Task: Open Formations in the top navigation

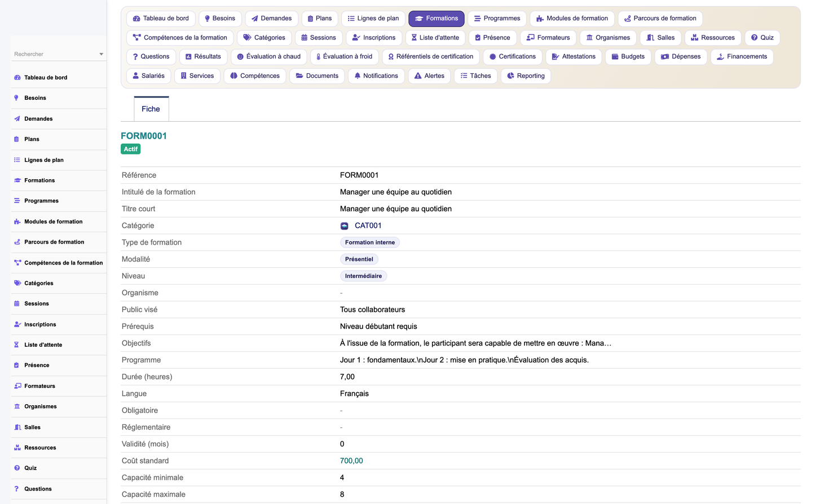Action: [x=437, y=19]
